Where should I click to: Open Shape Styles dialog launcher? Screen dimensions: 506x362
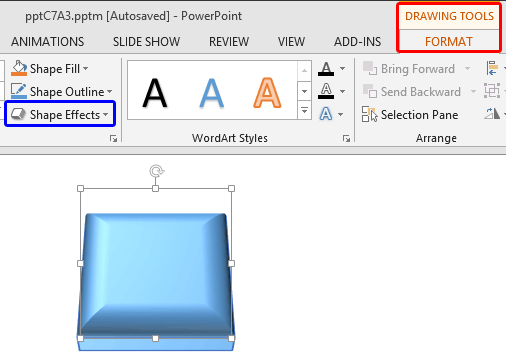click(113, 138)
